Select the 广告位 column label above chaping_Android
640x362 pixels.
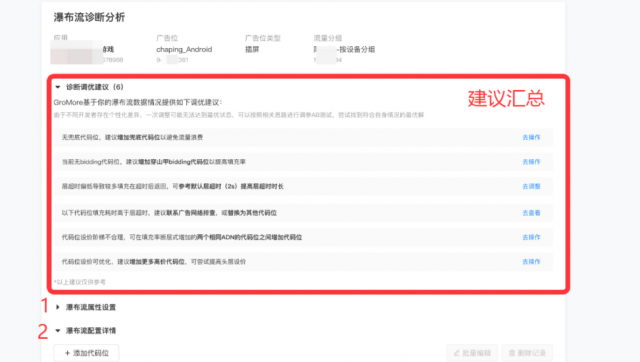[x=167, y=38]
